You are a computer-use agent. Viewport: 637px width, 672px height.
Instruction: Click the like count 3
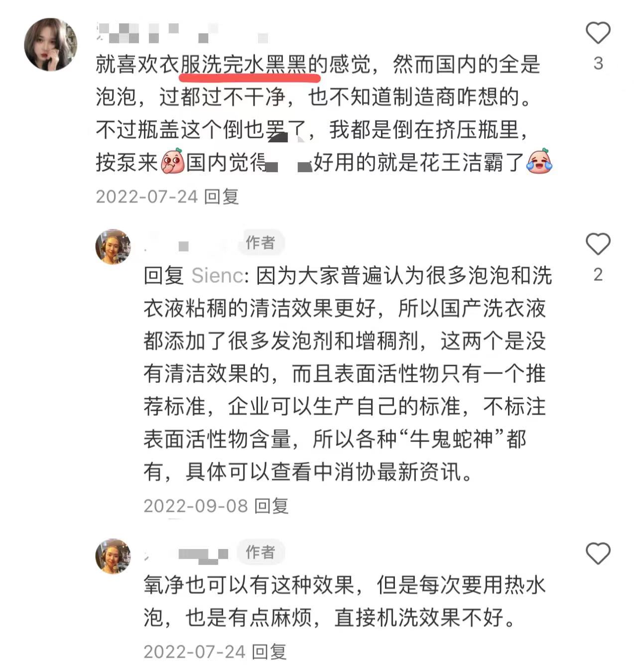(598, 63)
